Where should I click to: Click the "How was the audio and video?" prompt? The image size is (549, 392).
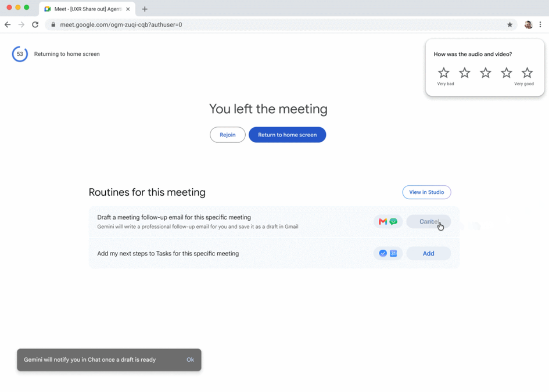tap(473, 54)
